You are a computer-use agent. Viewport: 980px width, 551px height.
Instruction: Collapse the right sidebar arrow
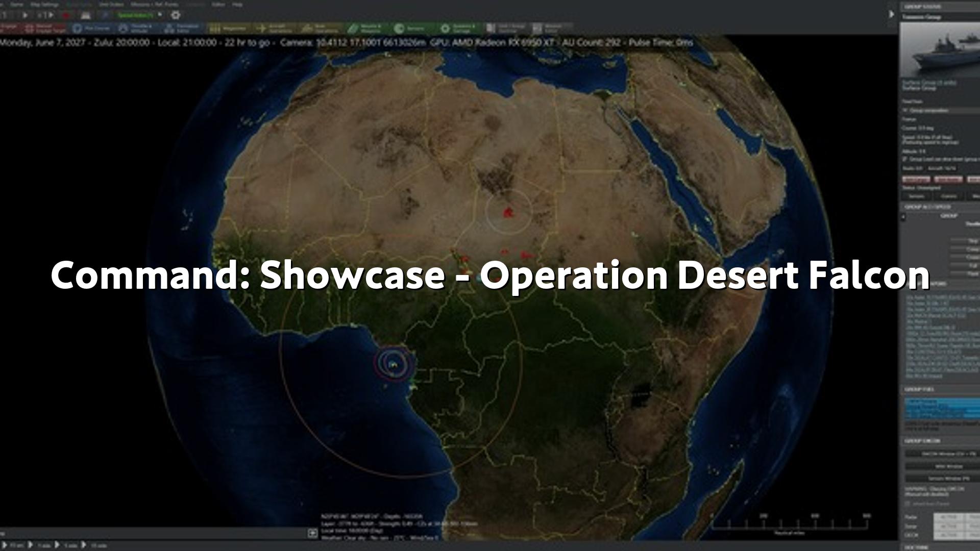892,14
